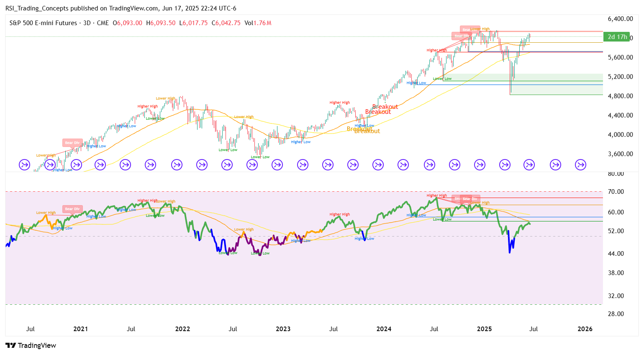Screen dimensions: 644x355
Task: Click the '2025' time axis label
Action: point(485,329)
